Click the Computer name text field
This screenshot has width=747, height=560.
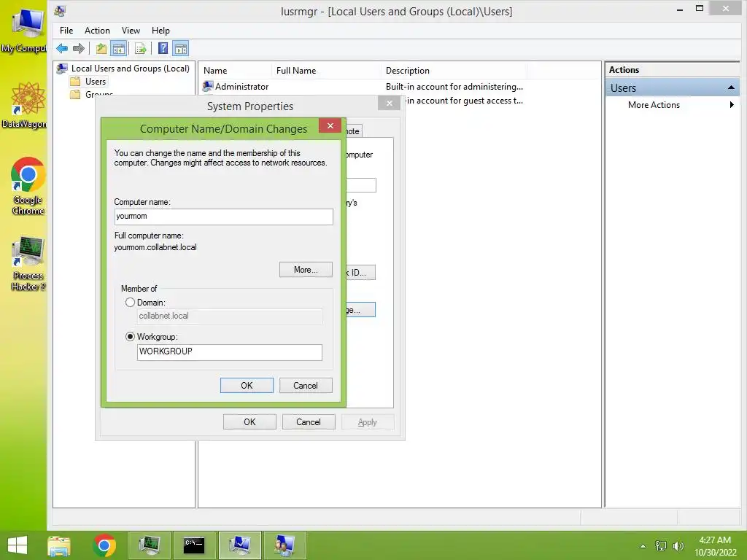(223, 217)
